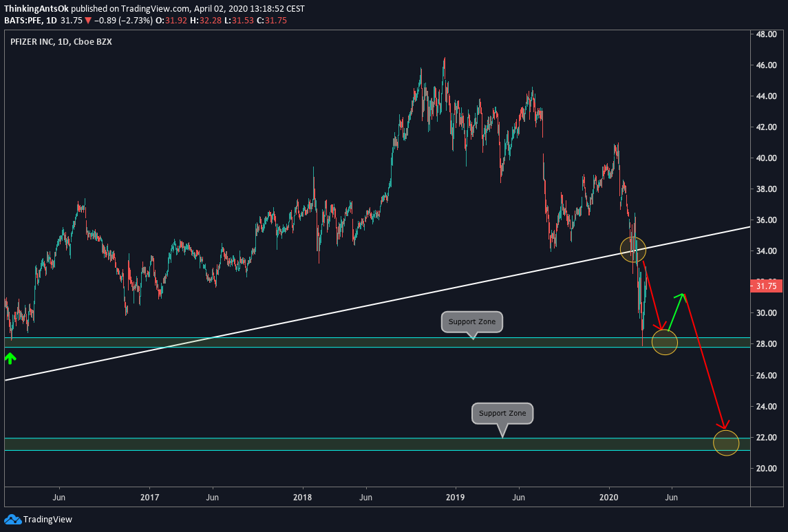Click the 2019 label on time axis
Image resolution: width=788 pixels, height=532 pixels.
tap(456, 498)
